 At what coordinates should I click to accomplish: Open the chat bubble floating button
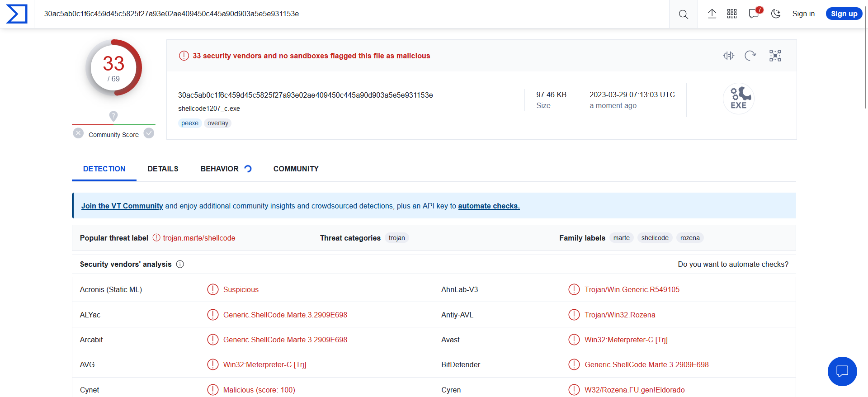tap(842, 372)
